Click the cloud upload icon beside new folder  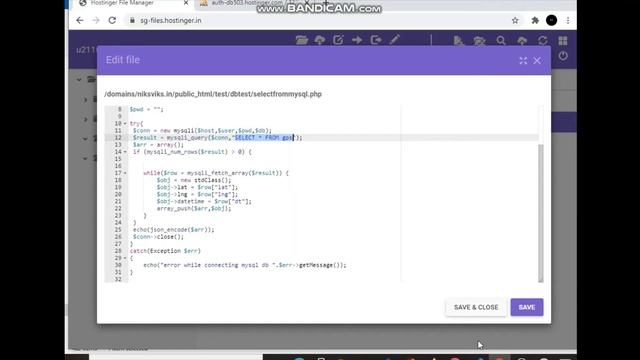pos(320,40)
